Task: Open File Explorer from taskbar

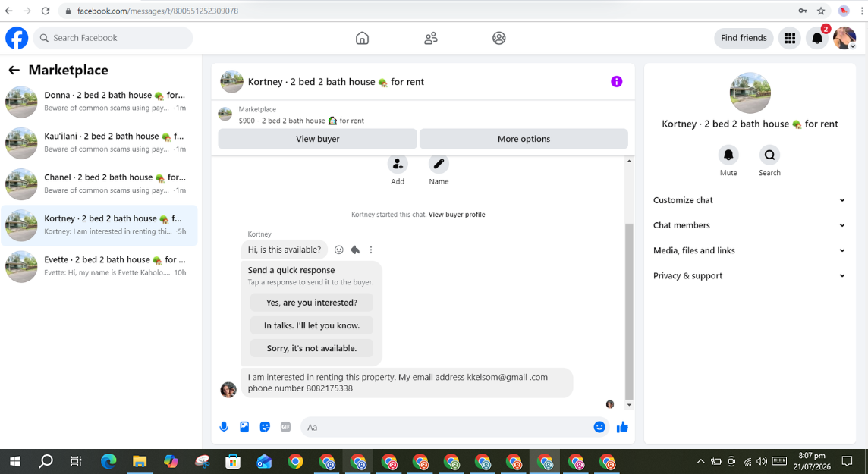Action: pyautogui.click(x=140, y=461)
